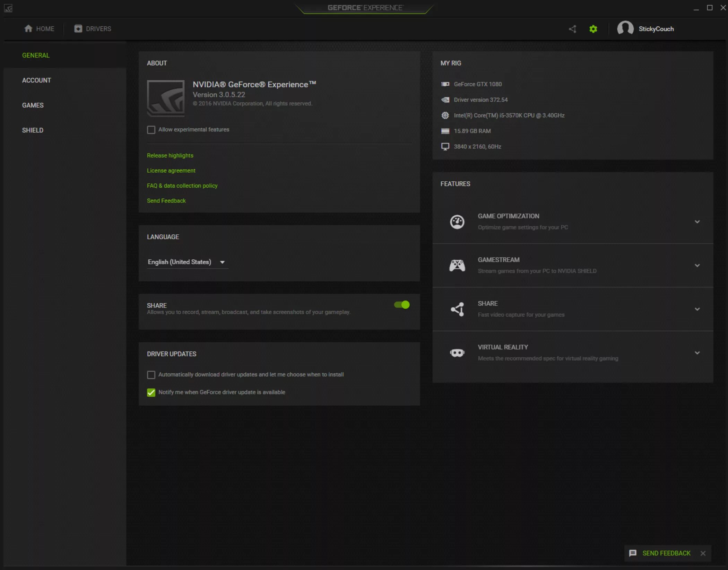The width and height of the screenshot is (728, 570).
Task: Turn off the Share overlay toggle
Action: pos(402,305)
